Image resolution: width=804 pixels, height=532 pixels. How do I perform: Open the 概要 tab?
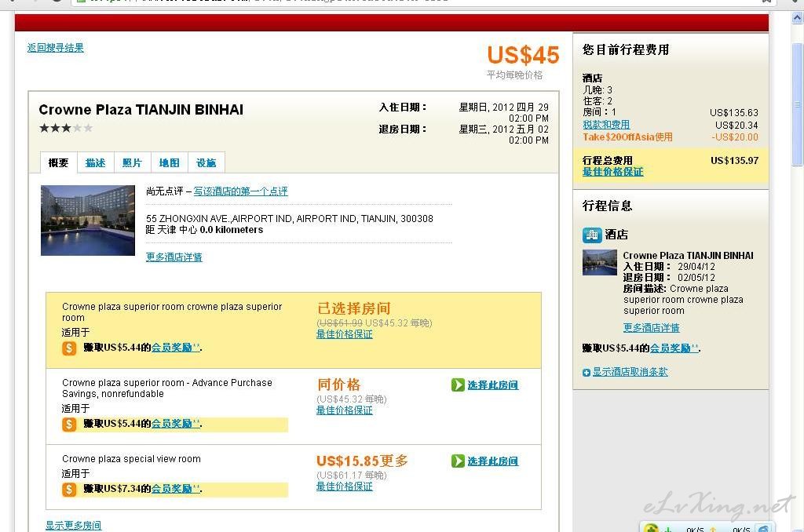pyautogui.click(x=58, y=163)
